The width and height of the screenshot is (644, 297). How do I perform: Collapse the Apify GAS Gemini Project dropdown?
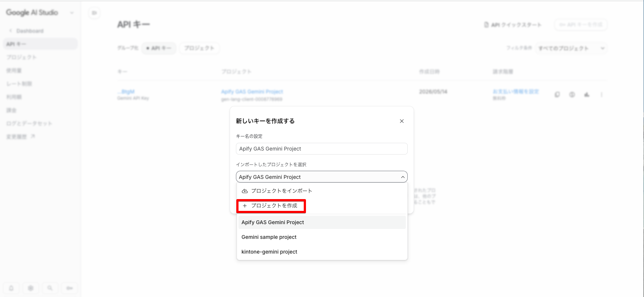tap(403, 177)
